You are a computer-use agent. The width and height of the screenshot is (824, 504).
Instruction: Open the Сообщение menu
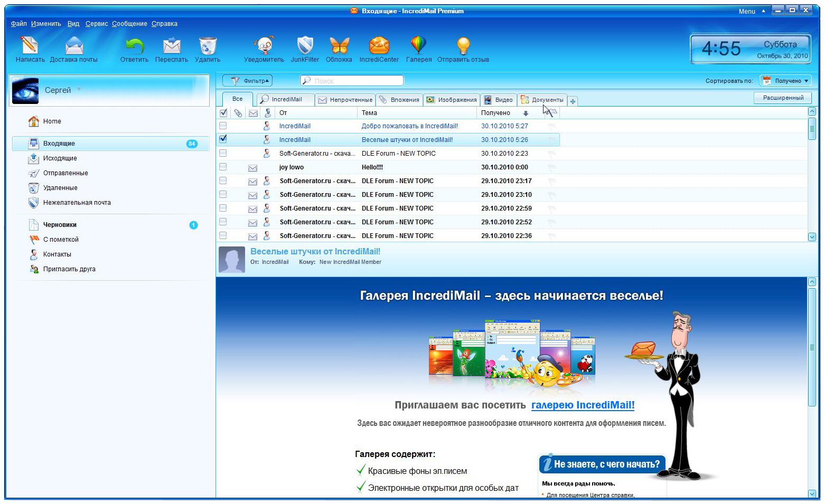click(129, 24)
